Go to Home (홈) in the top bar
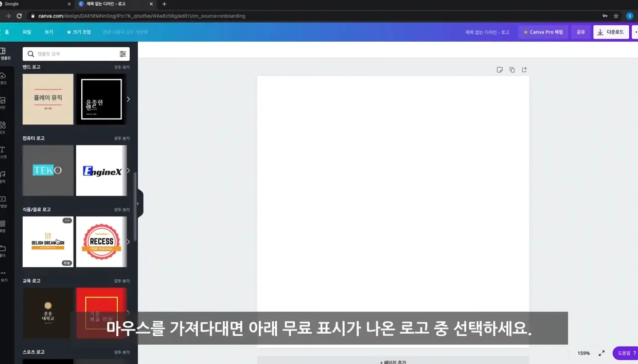 click(x=6, y=32)
